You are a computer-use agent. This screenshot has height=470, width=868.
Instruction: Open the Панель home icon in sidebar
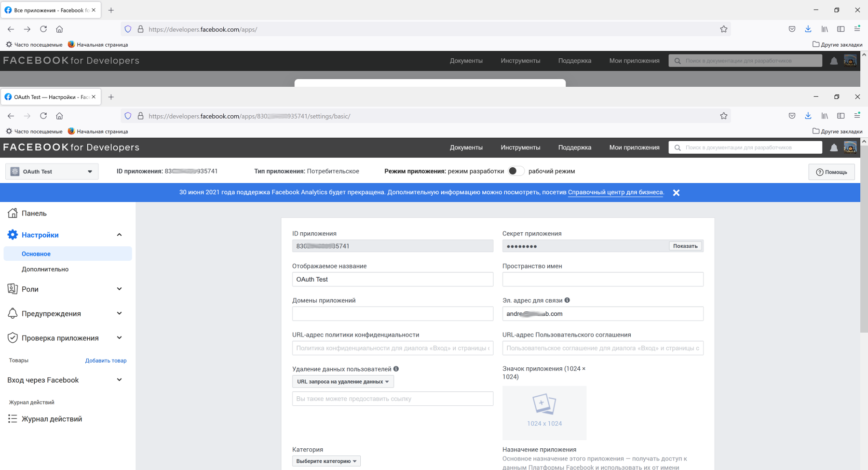coord(13,213)
